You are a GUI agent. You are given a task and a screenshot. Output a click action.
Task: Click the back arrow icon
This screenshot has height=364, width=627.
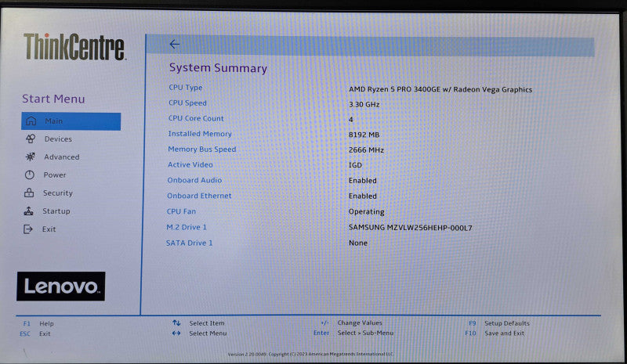[174, 44]
